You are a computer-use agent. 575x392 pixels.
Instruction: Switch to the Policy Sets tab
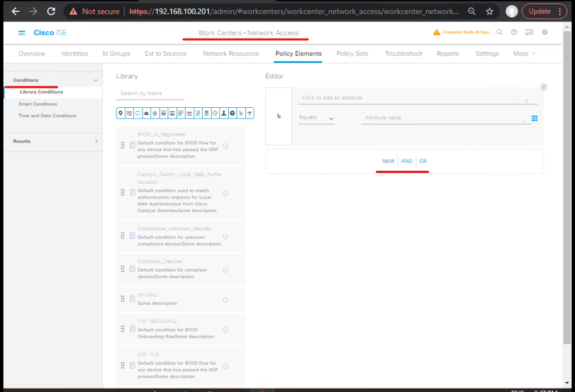(352, 53)
